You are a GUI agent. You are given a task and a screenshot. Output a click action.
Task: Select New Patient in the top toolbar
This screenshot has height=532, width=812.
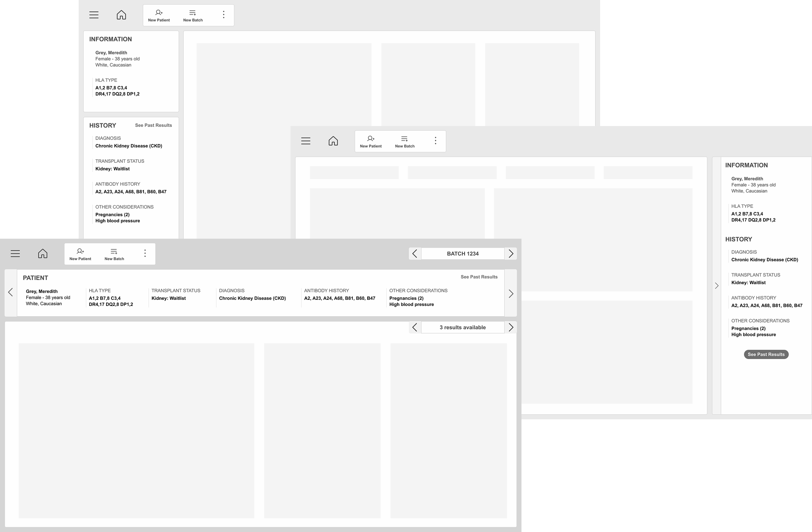[x=159, y=15]
